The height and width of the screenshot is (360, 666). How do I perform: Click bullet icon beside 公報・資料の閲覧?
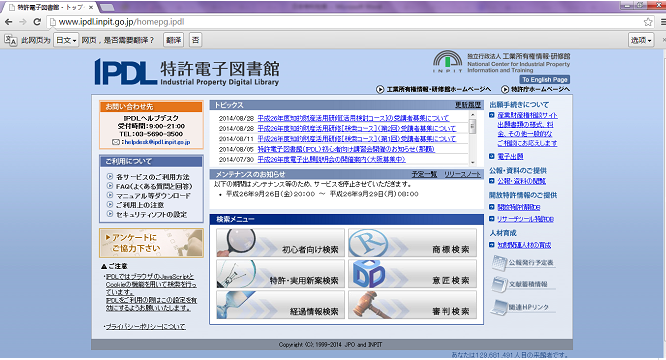pyautogui.click(x=491, y=181)
